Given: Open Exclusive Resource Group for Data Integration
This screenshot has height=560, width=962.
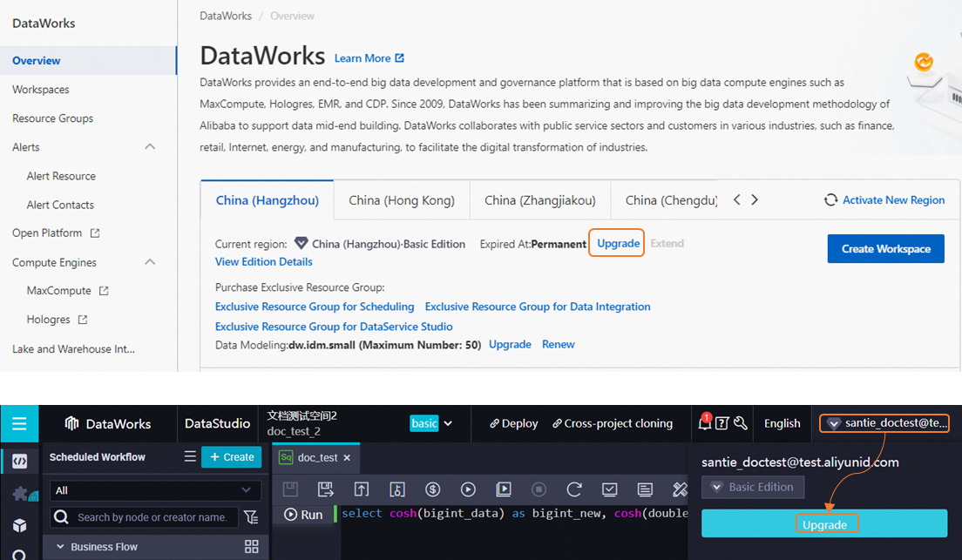Looking at the screenshot, I should coord(538,307).
